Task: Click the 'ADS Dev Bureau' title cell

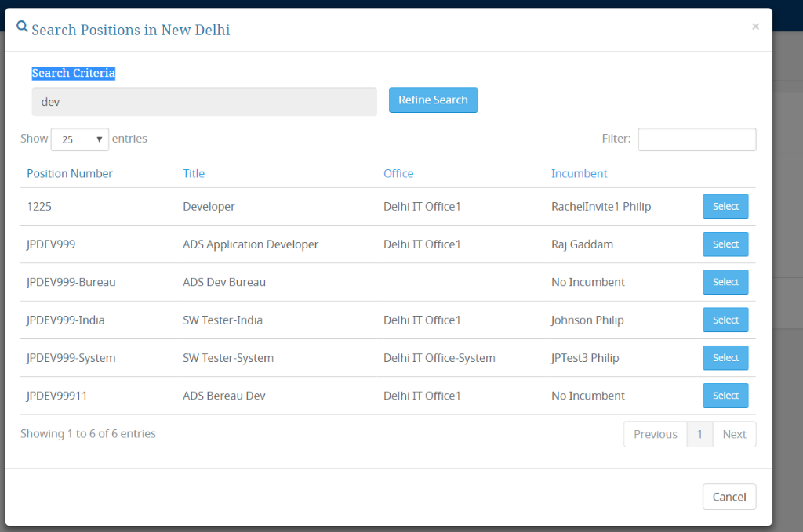Action: point(224,282)
